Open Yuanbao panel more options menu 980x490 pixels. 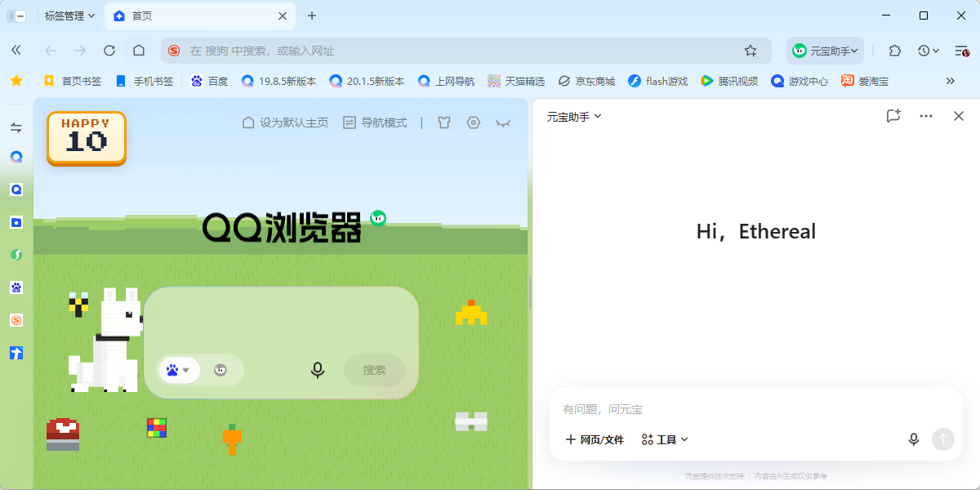point(926,116)
